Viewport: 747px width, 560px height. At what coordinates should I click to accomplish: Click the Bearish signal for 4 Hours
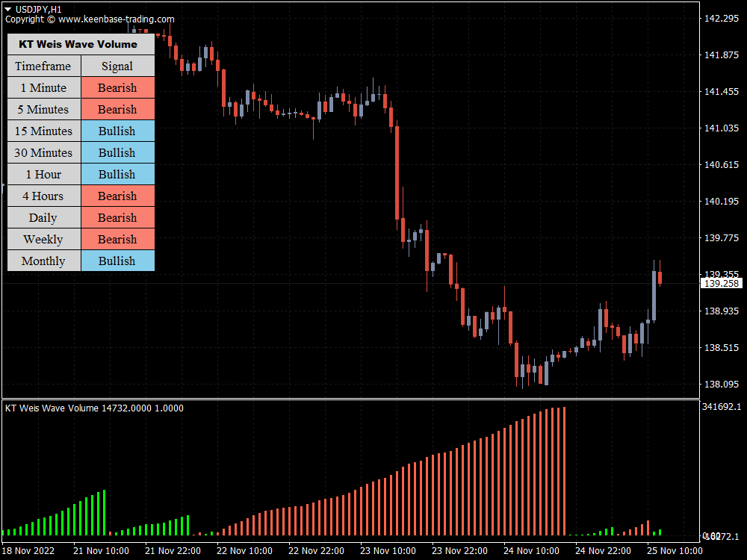[118, 196]
